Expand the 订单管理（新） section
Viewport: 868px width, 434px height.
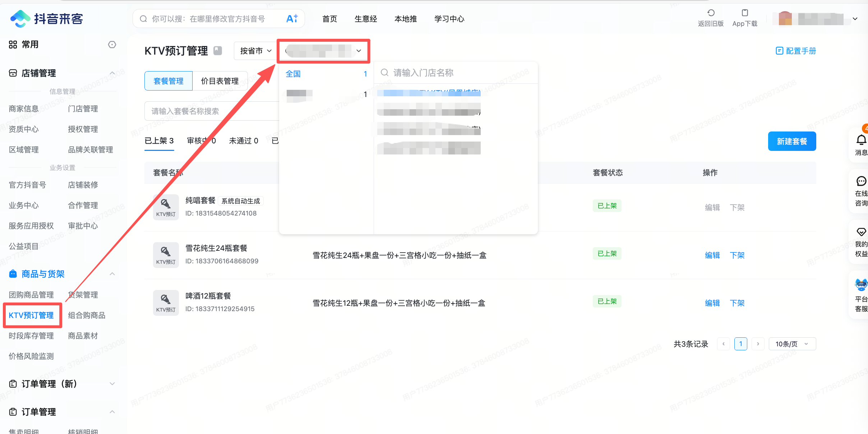click(x=112, y=384)
